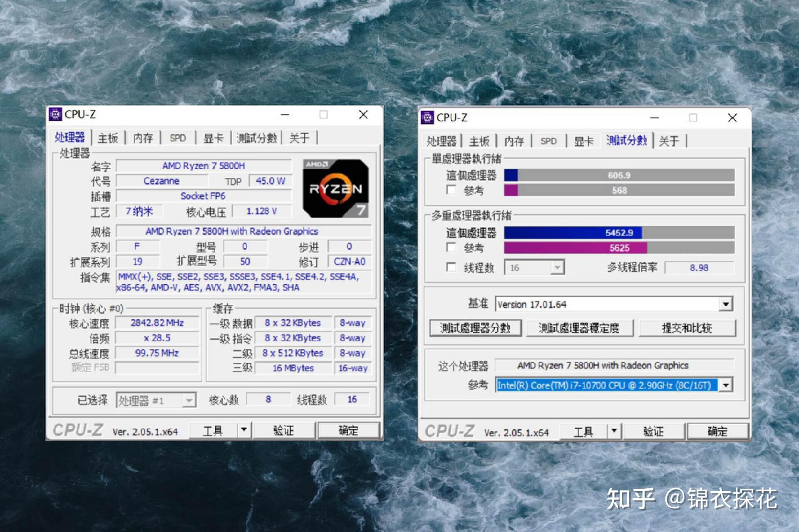Click the empty 额定 FSB field
This screenshot has height=532, width=799.
(x=157, y=368)
